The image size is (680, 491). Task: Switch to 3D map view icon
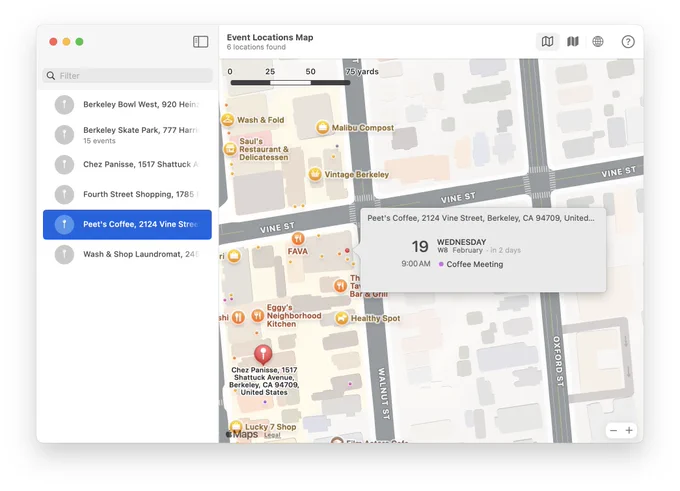coord(573,42)
